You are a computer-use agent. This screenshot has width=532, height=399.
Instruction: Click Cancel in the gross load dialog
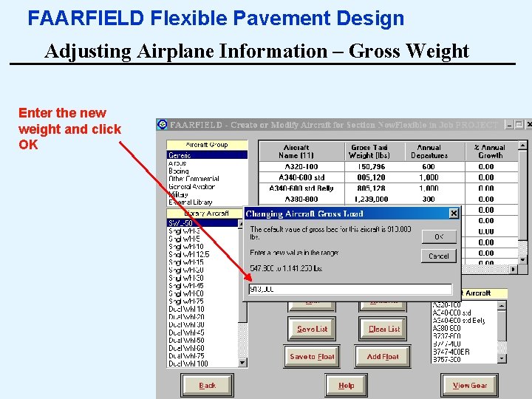point(439,256)
